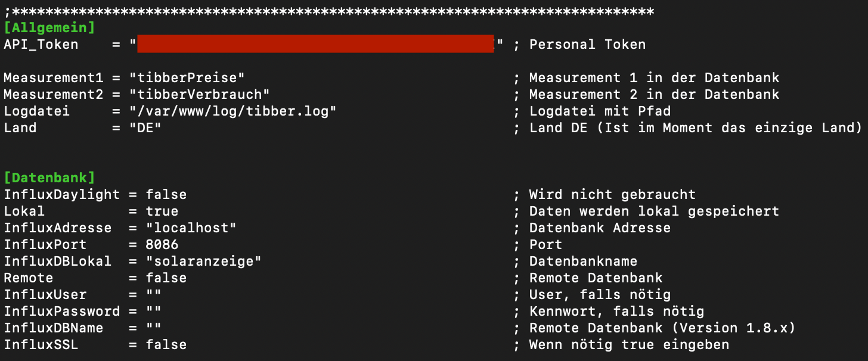Place cursor in "tibberPreise" value
Screen dimensions: 868x361
pyautogui.click(x=187, y=77)
